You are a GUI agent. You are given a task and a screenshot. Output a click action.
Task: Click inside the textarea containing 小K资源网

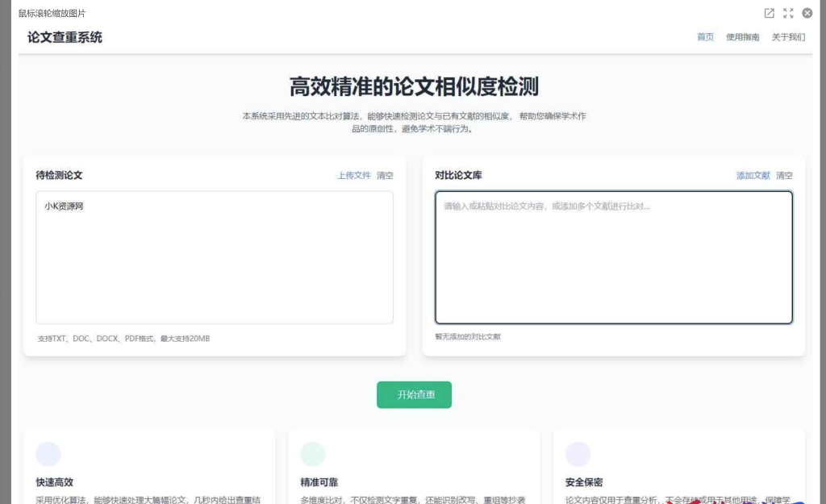[214, 256]
